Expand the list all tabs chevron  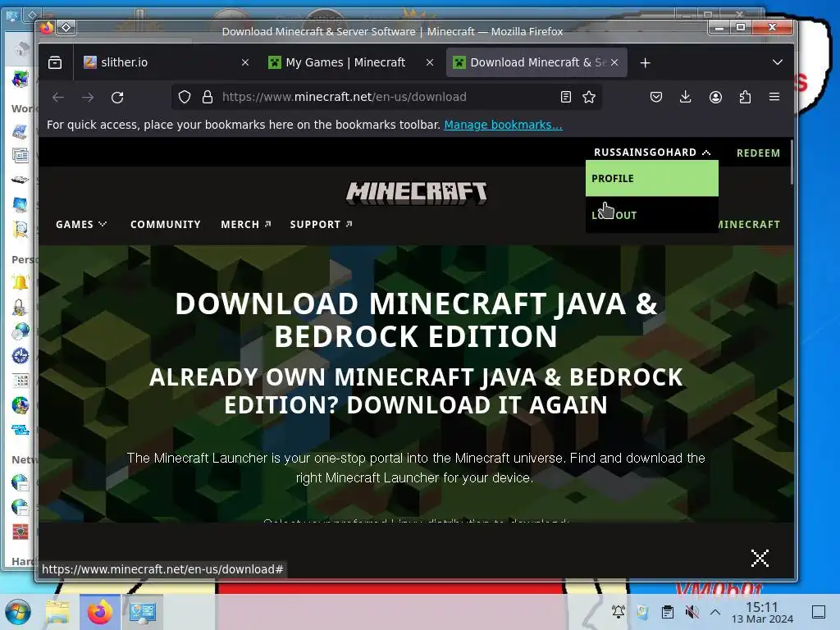[x=778, y=62]
